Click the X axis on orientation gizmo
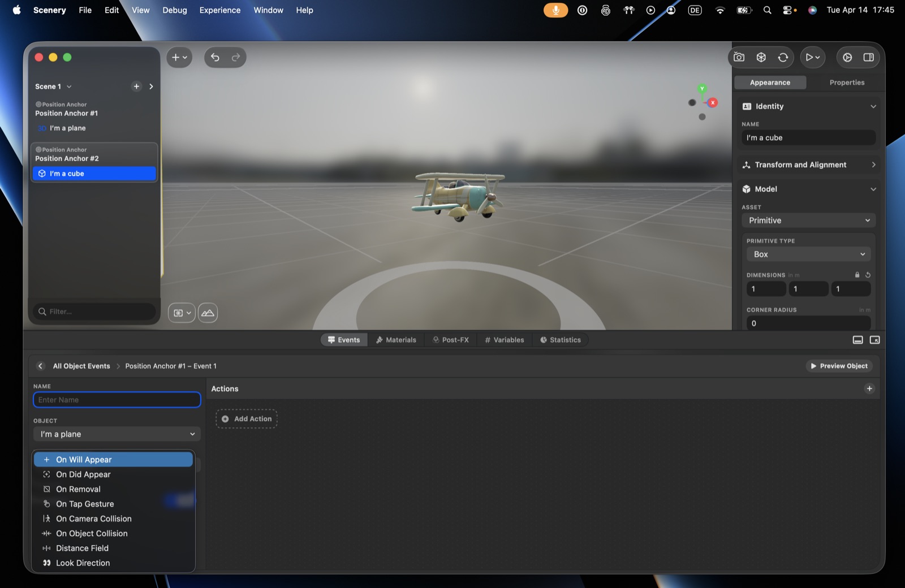 coord(713,102)
